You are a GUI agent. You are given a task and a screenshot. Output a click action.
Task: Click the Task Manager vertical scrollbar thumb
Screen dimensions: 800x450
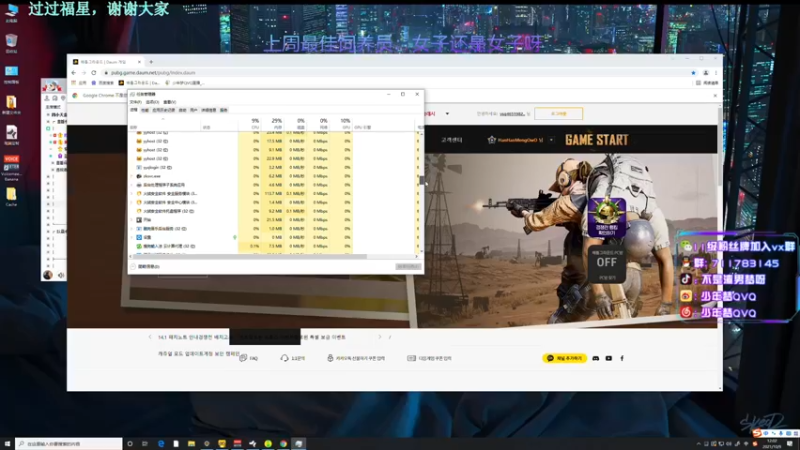tap(421, 180)
